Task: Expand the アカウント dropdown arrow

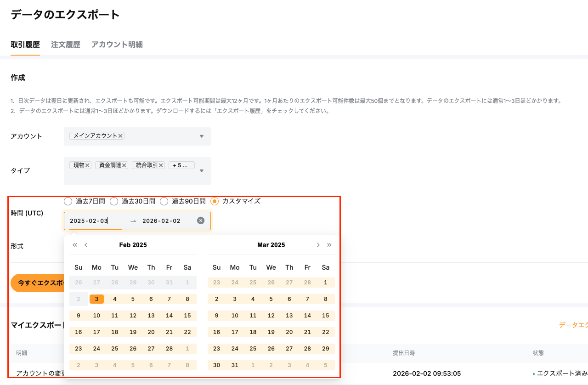Action: [x=201, y=136]
